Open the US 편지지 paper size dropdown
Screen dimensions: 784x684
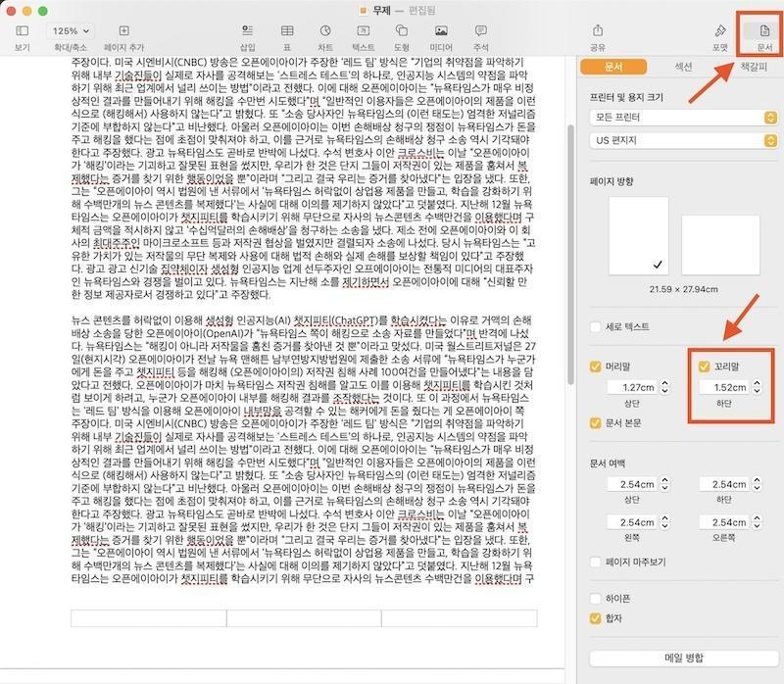[x=683, y=140]
